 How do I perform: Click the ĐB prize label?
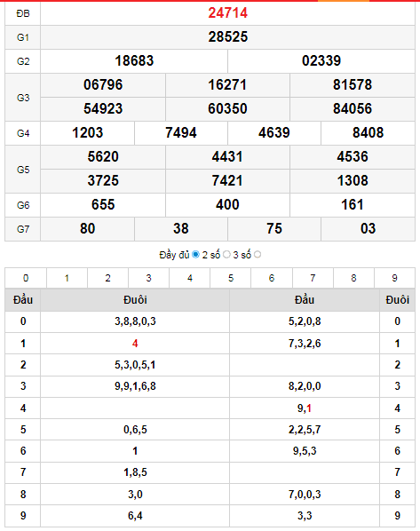tap(23, 13)
